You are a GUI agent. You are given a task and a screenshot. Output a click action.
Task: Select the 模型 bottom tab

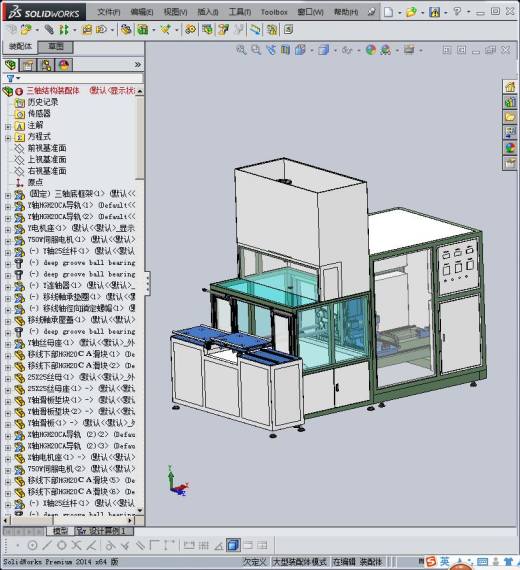[60, 531]
